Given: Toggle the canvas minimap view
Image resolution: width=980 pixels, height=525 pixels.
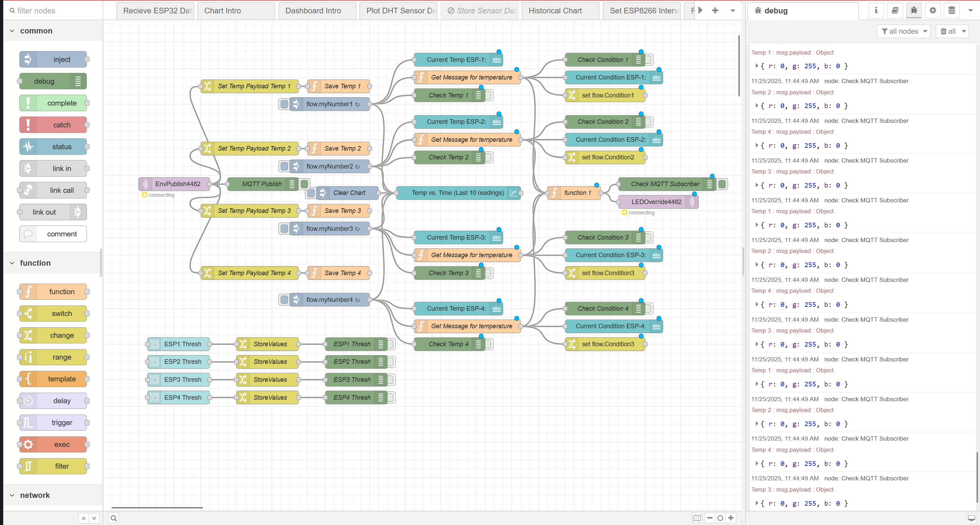Looking at the screenshot, I should (696, 518).
